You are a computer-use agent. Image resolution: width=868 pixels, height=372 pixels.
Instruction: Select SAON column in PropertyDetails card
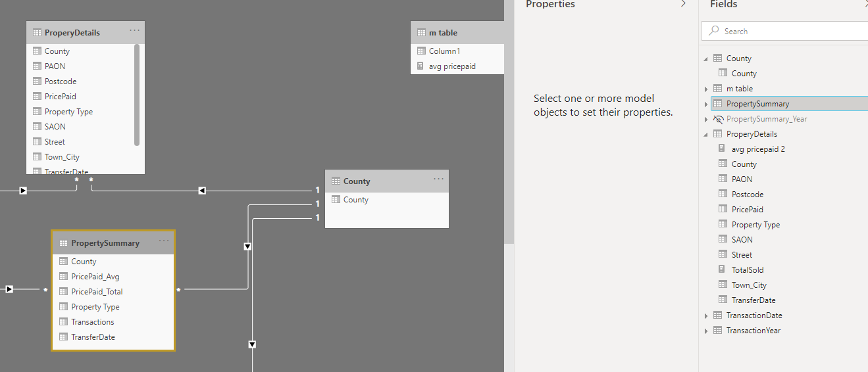[x=55, y=127]
